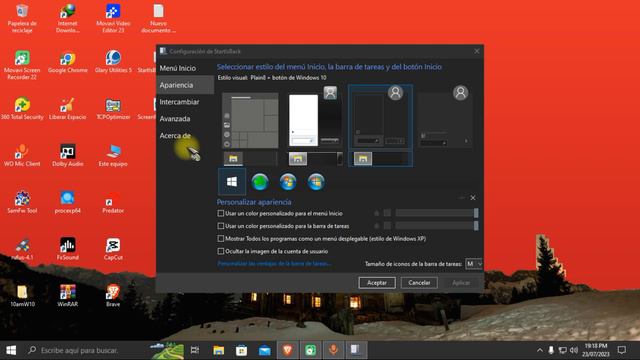Screen dimensions: 640x360
Task: Open Papelera de reciclaje on desktop
Action: click(22, 18)
